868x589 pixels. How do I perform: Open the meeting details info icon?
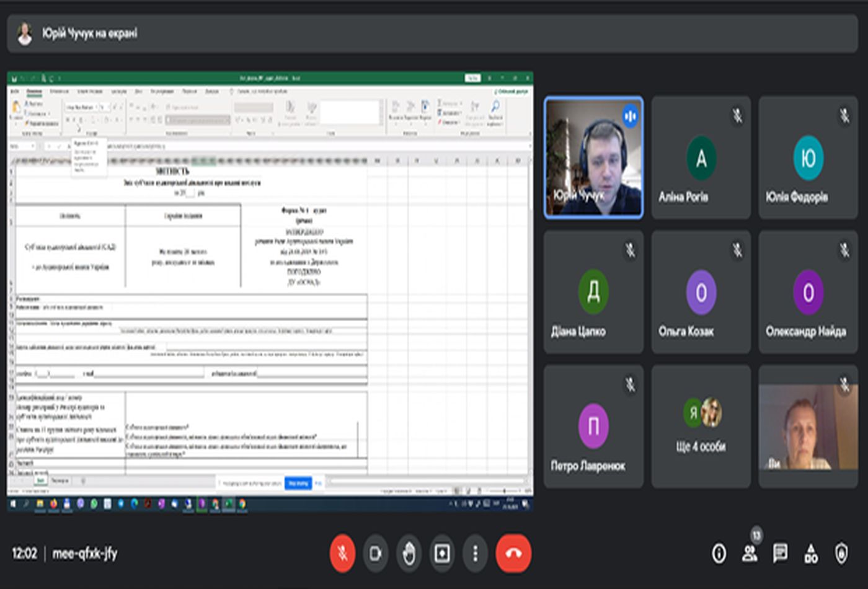[719, 553]
